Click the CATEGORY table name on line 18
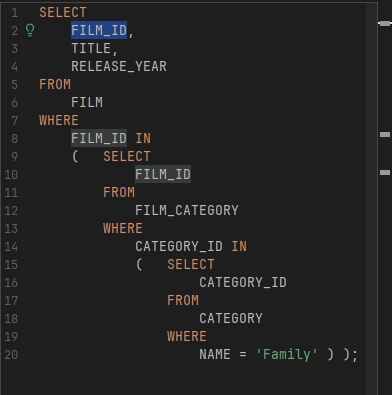The width and height of the screenshot is (392, 395). pyautogui.click(x=231, y=318)
